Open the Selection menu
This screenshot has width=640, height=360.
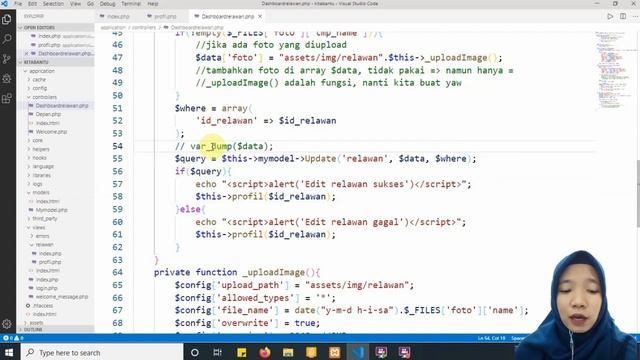(53, 4)
